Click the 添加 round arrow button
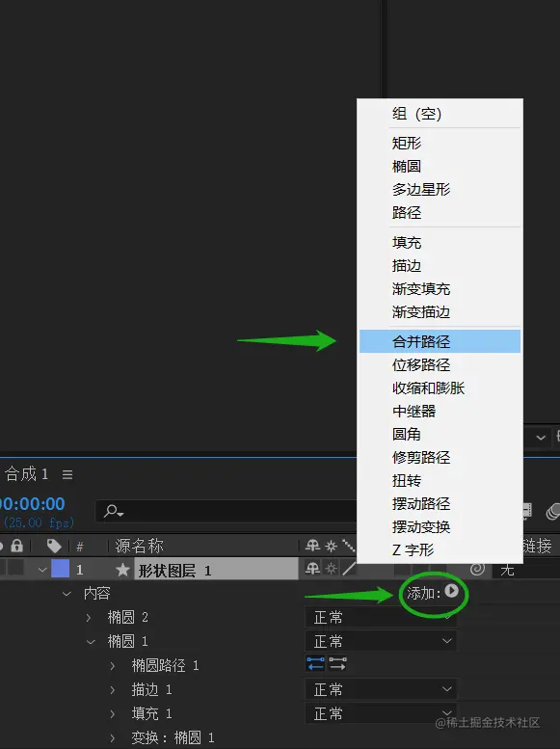 click(451, 591)
